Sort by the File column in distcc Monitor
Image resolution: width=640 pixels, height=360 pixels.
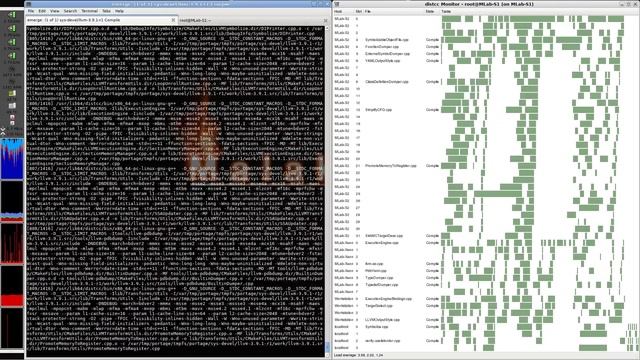click(x=394, y=11)
